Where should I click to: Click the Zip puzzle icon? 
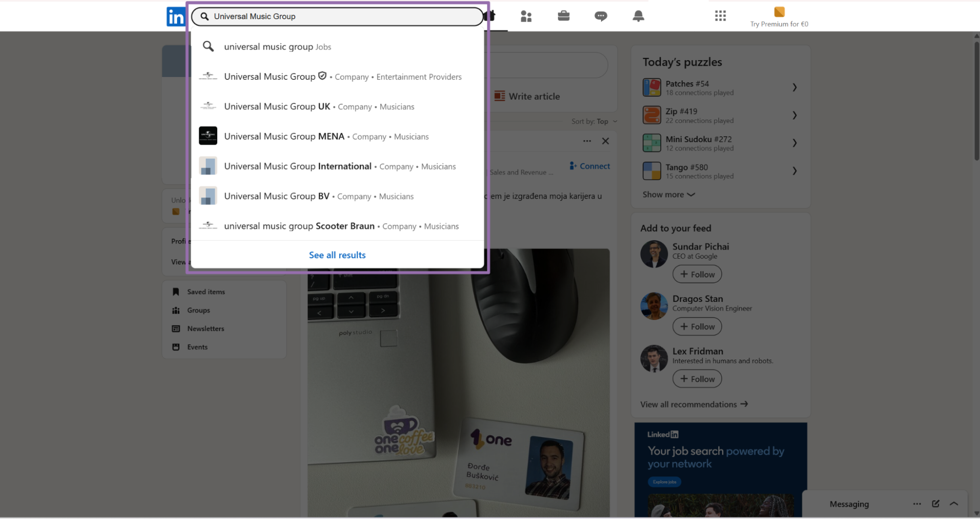pos(652,115)
